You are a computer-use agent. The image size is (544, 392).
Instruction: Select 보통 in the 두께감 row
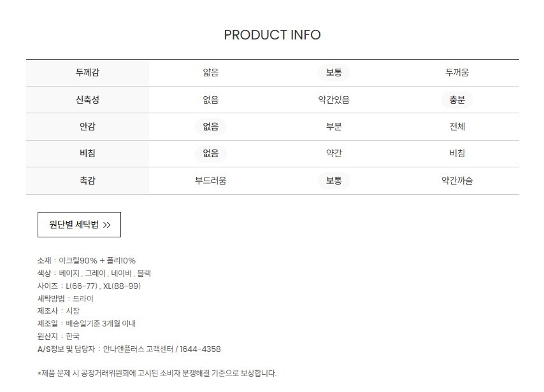point(334,73)
